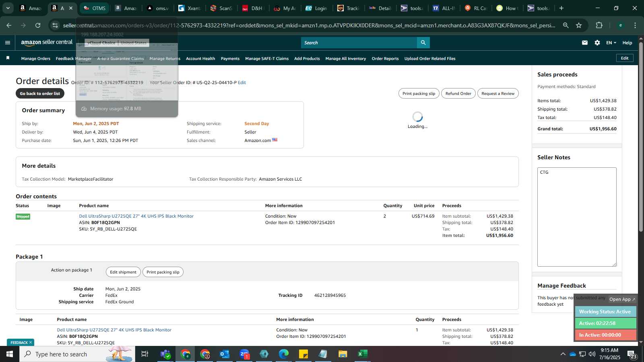644x362 pixels.
Task: Open Sticky Notes from the taskbar
Action: 303,354
